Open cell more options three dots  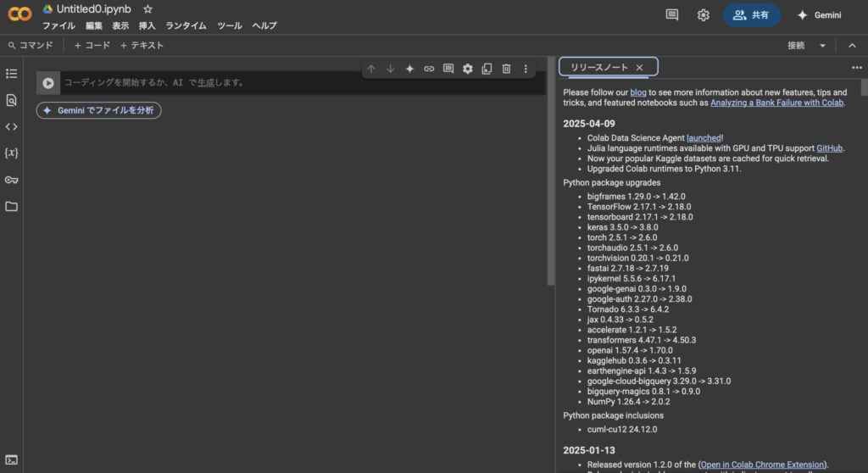pos(526,69)
